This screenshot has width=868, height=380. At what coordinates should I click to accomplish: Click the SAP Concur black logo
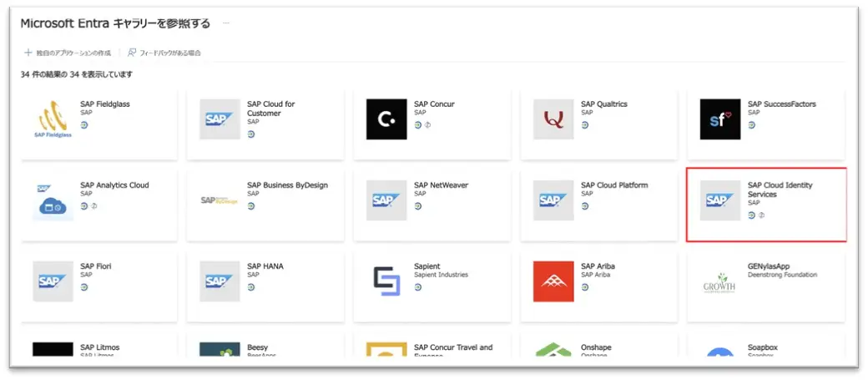386,119
